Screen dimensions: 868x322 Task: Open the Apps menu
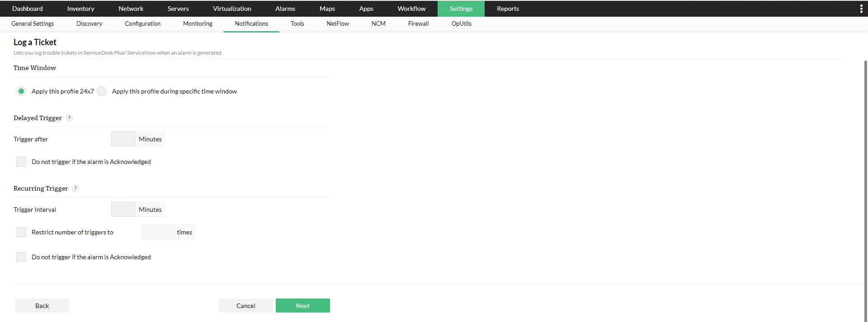(x=366, y=9)
